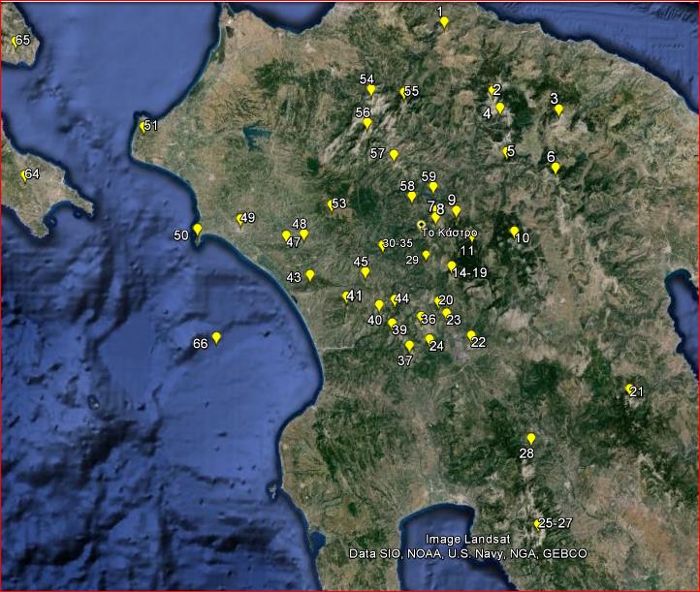
Task: Select the island pin labeled 64
Action: [24, 176]
